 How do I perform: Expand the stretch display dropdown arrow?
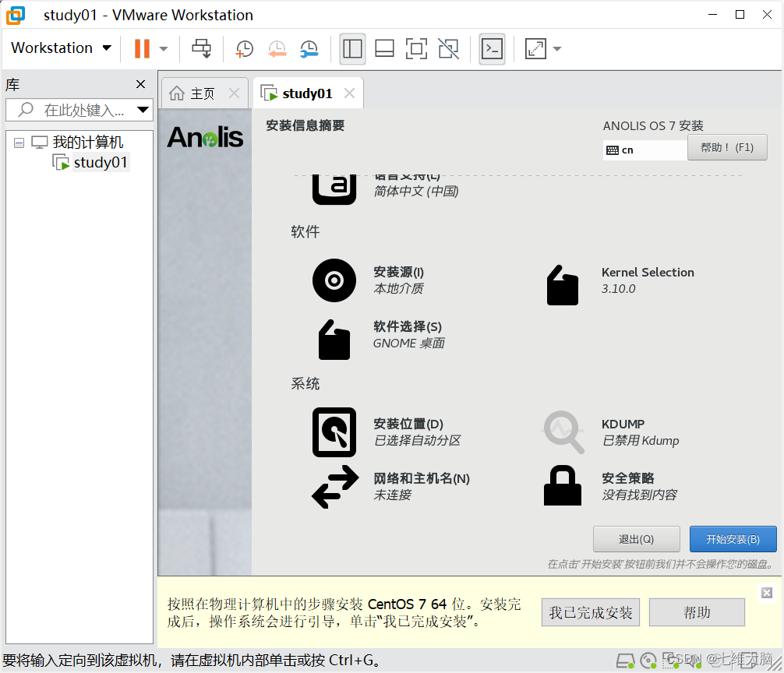click(557, 49)
